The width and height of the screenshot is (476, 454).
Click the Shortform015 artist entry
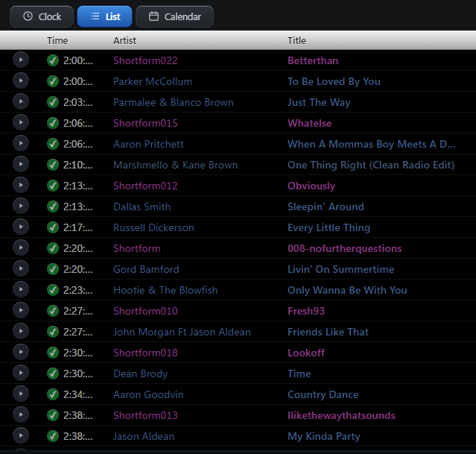pos(145,123)
